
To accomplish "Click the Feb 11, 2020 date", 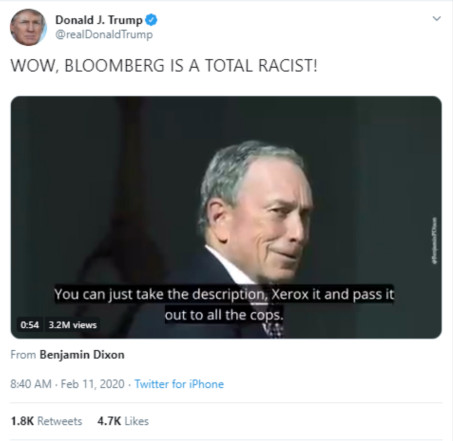I will [x=93, y=384].
